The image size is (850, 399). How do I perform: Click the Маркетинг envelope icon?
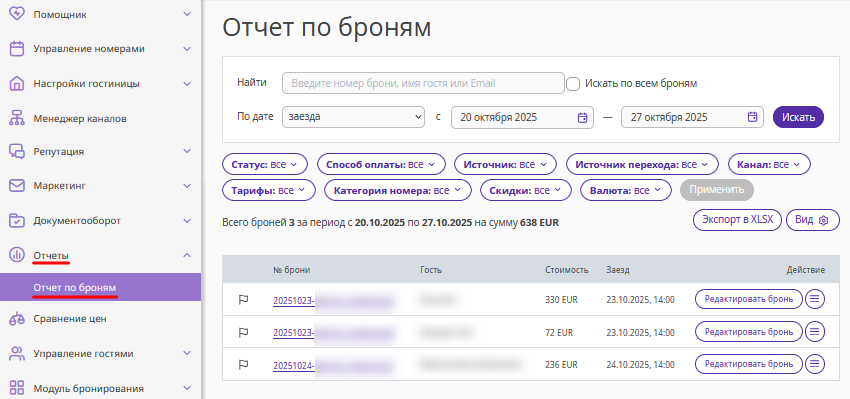click(x=17, y=185)
